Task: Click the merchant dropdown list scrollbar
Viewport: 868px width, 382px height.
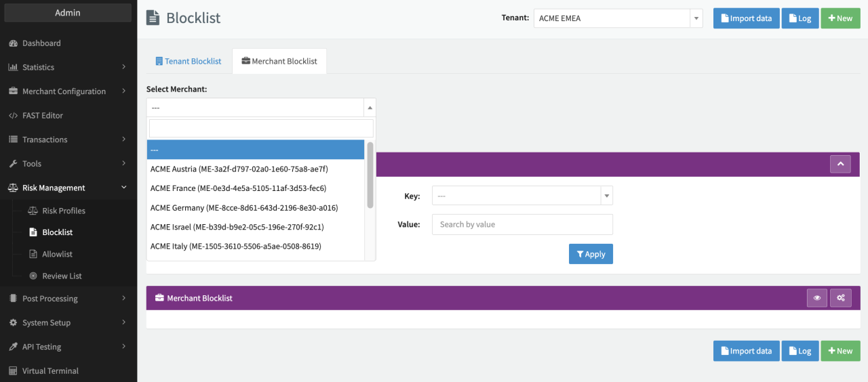Action: (370, 175)
